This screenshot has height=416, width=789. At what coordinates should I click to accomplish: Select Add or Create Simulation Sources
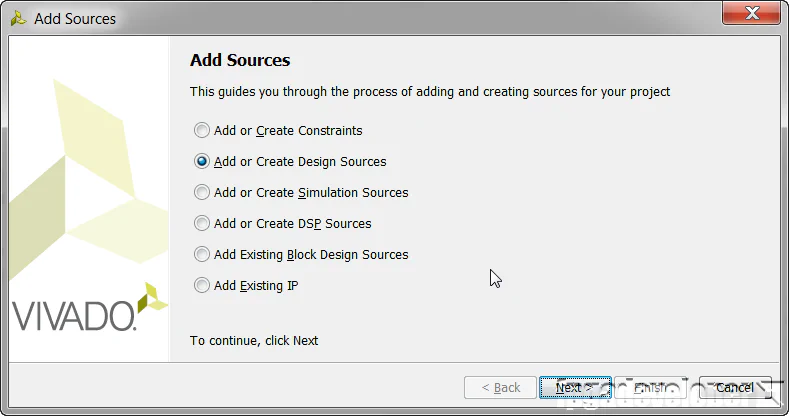pos(203,192)
